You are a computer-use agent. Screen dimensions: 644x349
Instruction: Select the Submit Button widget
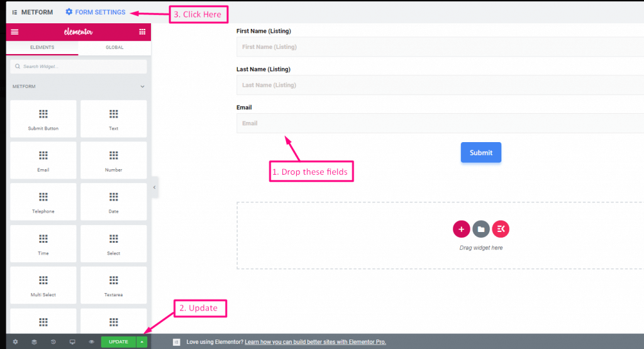43,119
